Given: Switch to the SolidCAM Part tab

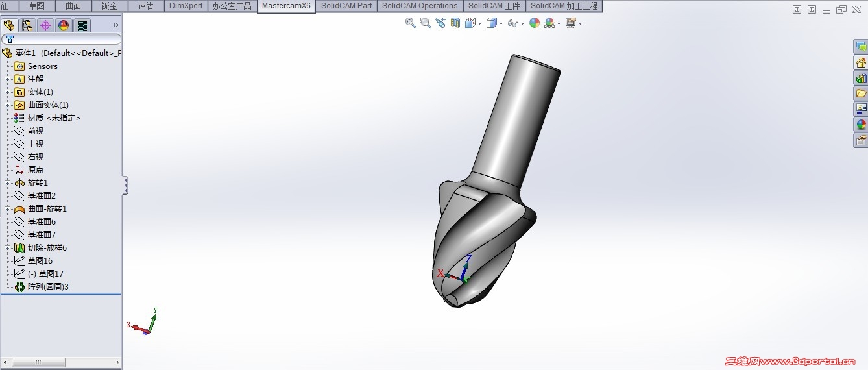Looking at the screenshot, I should pos(346,6).
